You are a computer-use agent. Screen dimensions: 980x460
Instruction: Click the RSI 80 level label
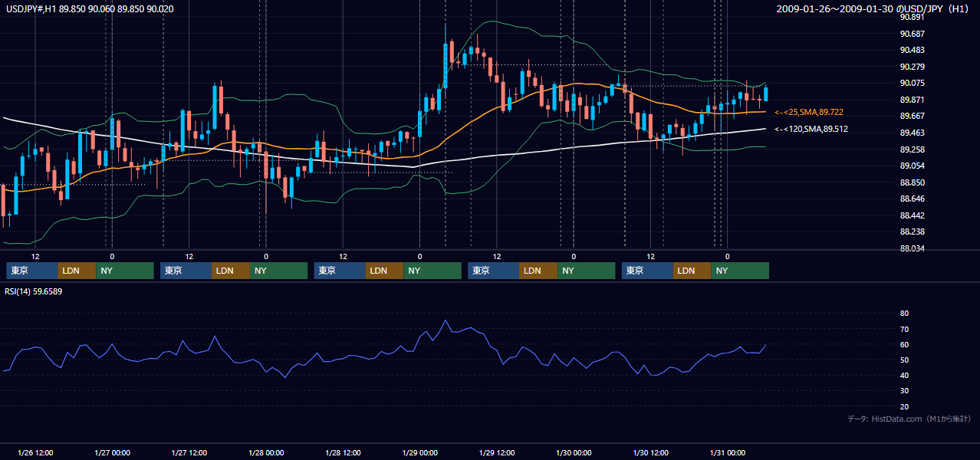tap(904, 314)
